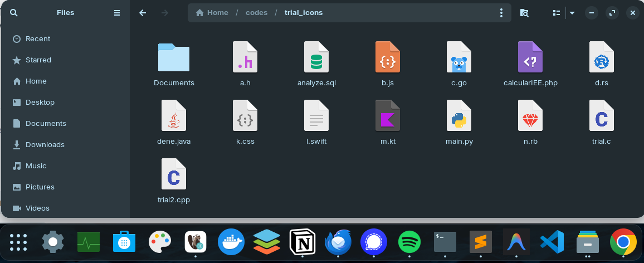Image resolution: width=644 pixels, height=263 pixels.
Task: Select the n.rb Ruby file
Action: [x=530, y=116]
